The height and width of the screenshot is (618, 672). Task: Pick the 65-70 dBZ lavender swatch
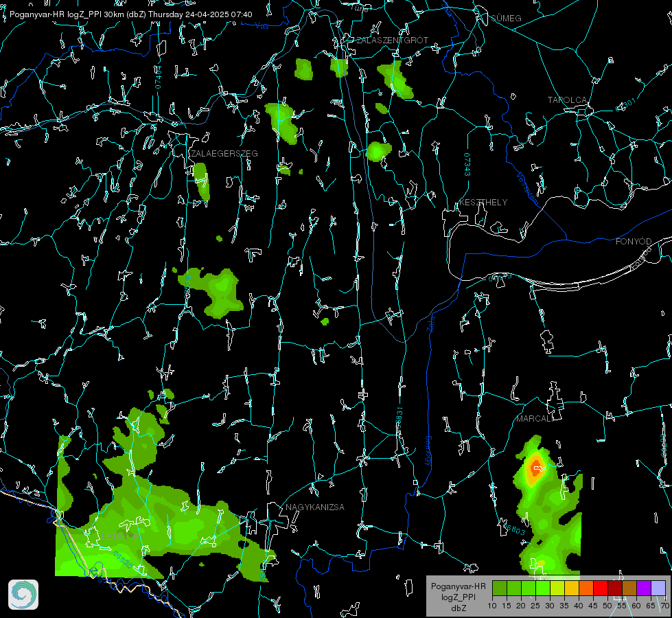click(x=658, y=588)
